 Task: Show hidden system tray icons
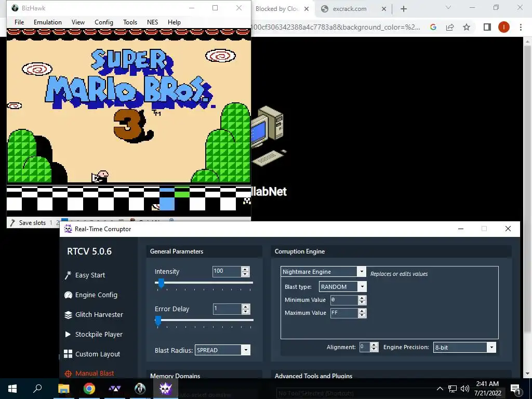tap(440, 389)
